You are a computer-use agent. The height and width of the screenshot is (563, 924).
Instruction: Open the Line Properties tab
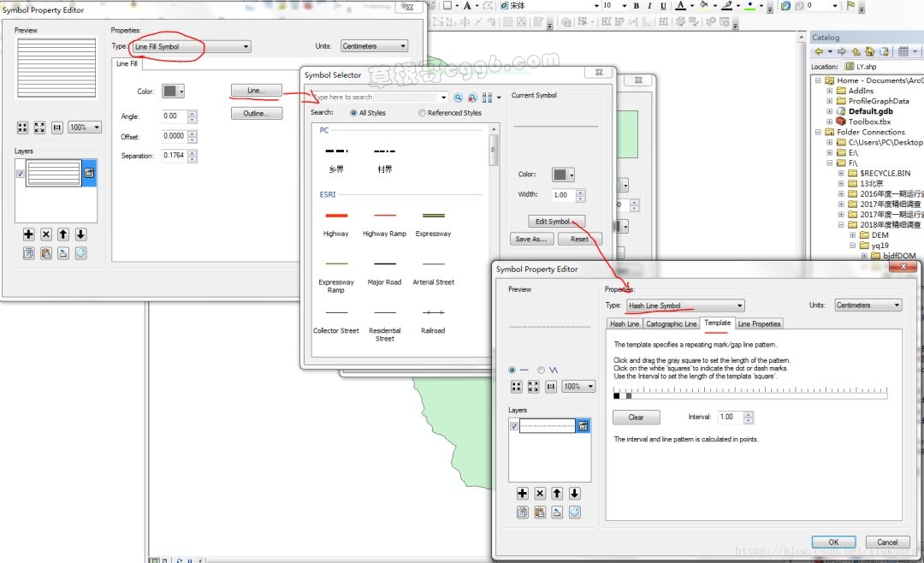(x=759, y=324)
